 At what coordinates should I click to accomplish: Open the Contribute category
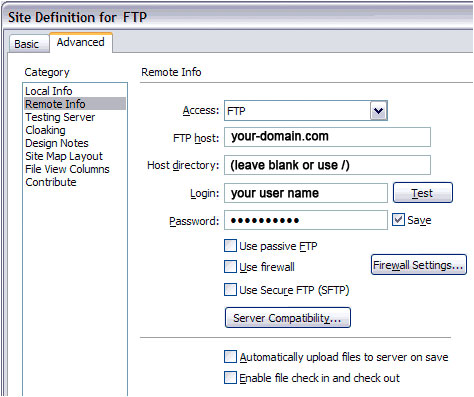coord(51,182)
